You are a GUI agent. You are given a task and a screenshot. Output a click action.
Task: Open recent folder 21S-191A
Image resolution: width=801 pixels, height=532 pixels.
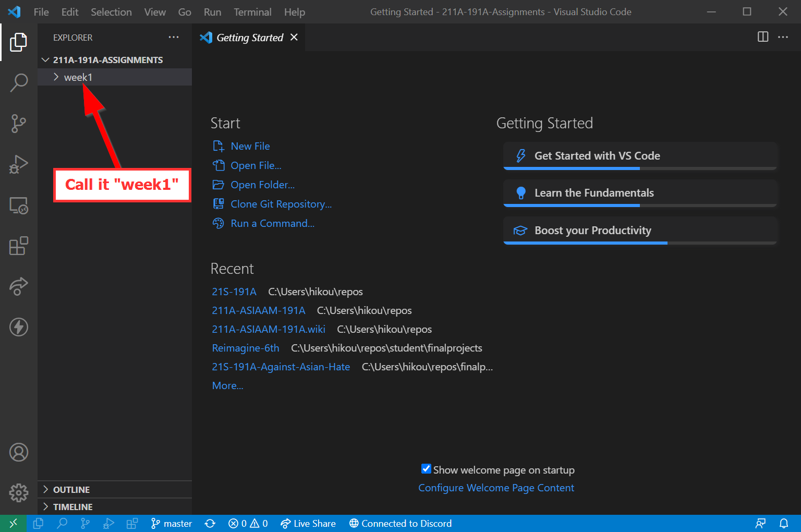point(234,292)
